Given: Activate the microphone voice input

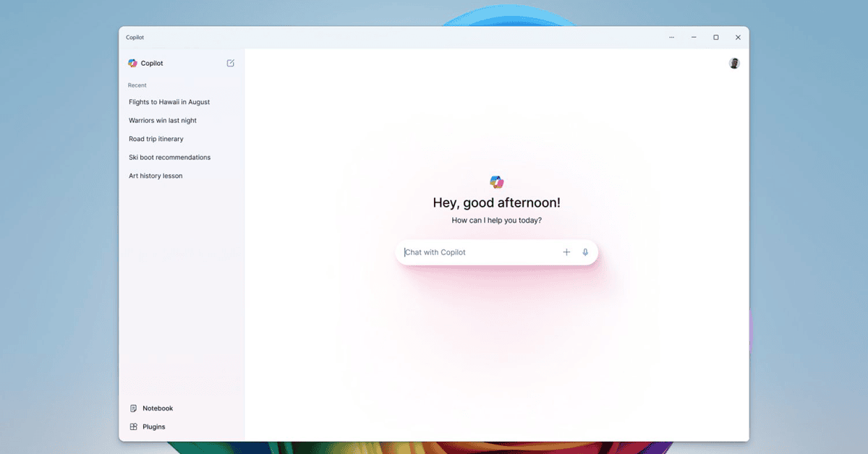Looking at the screenshot, I should tap(585, 252).
